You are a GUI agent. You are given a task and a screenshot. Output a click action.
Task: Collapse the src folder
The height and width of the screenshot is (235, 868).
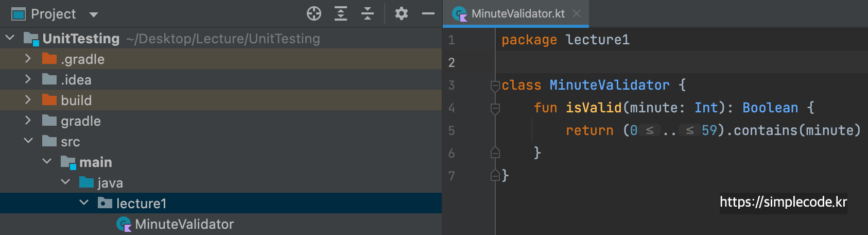[x=28, y=141]
